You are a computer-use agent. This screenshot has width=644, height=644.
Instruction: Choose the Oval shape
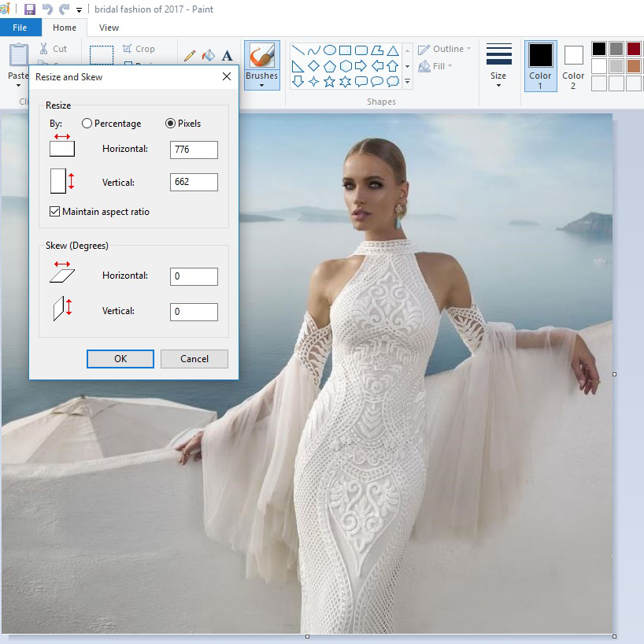pyautogui.click(x=330, y=50)
